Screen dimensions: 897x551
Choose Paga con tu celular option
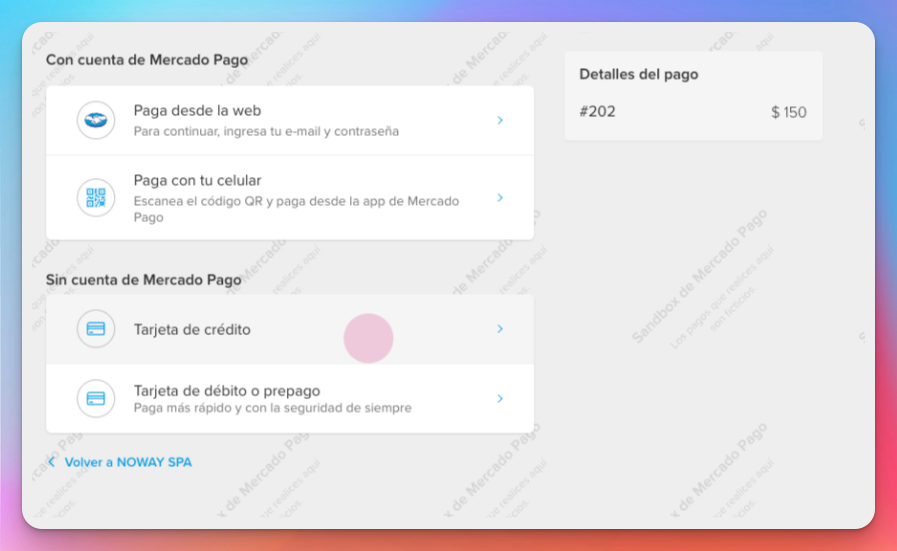[x=290, y=197]
